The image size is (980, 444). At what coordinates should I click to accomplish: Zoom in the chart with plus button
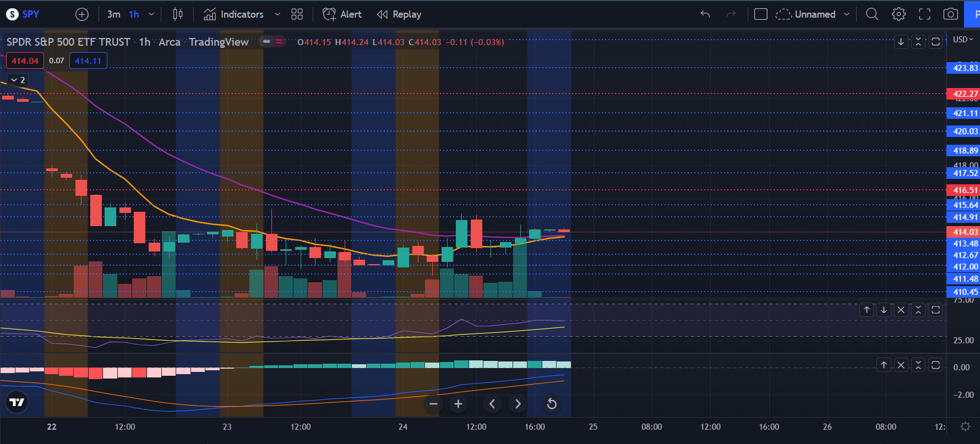point(458,404)
